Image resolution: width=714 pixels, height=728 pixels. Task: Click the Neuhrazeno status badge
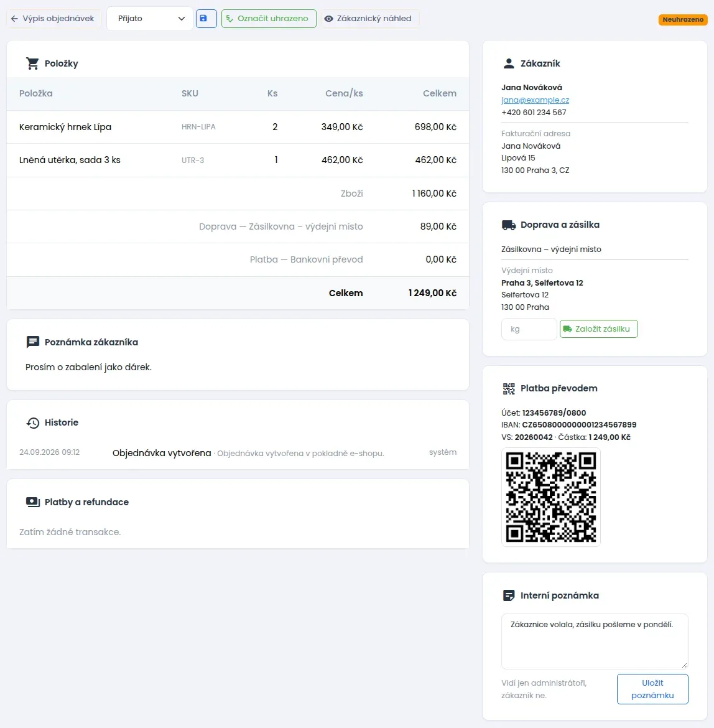[683, 19]
